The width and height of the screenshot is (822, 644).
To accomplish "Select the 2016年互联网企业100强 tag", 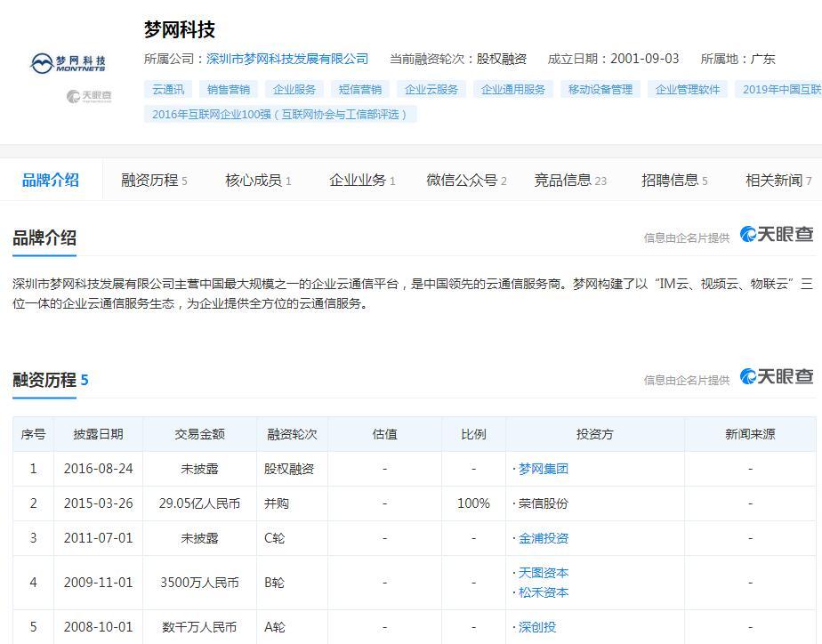I will [280, 114].
